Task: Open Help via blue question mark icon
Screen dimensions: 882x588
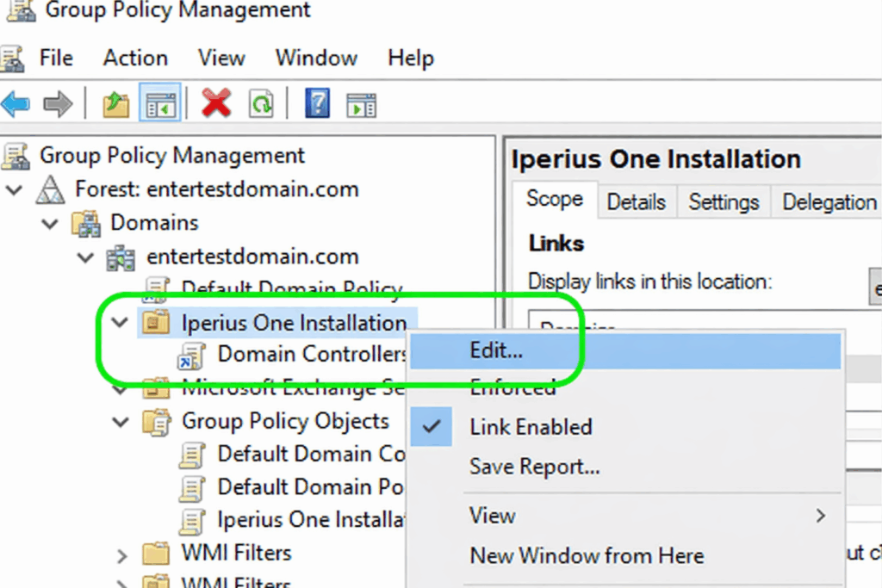Action: pyautogui.click(x=317, y=104)
